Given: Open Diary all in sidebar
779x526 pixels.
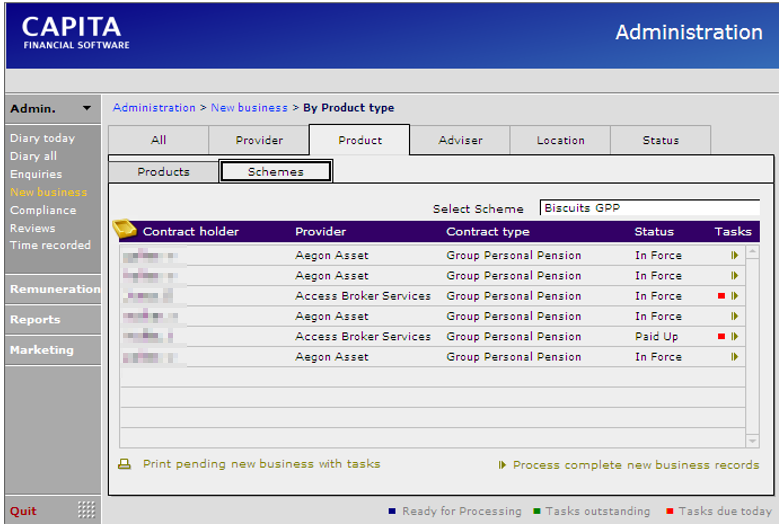Looking at the screenshot, I should click(33, 156).
